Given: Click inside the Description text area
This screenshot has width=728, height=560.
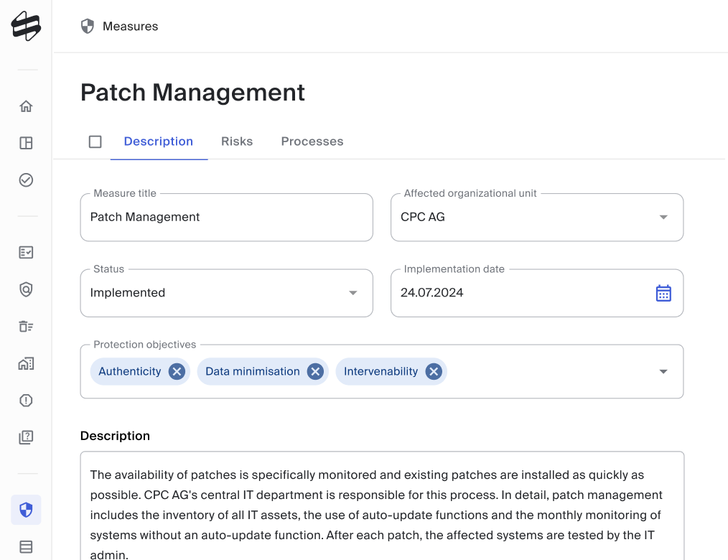Looking at the screenshot, I should (382, 505).
